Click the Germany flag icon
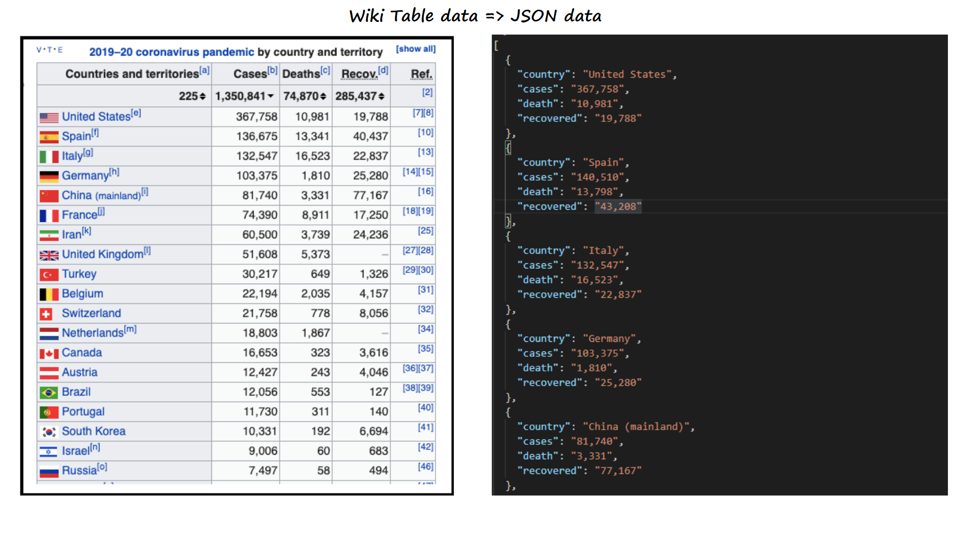Screen dimensions: 980x551 (49, 177)
